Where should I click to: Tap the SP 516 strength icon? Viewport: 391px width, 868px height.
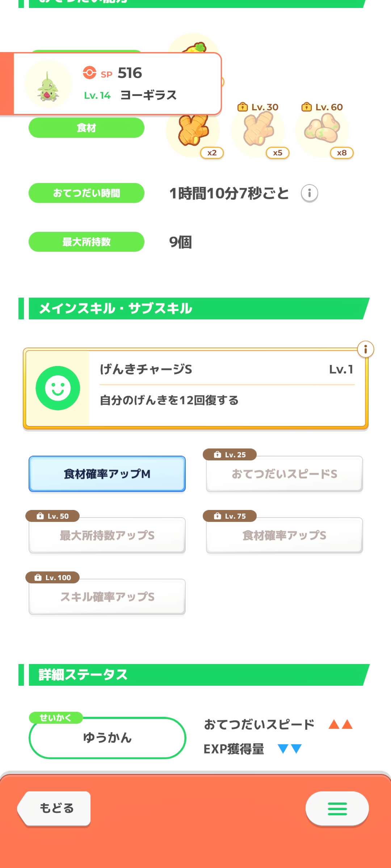89,73
